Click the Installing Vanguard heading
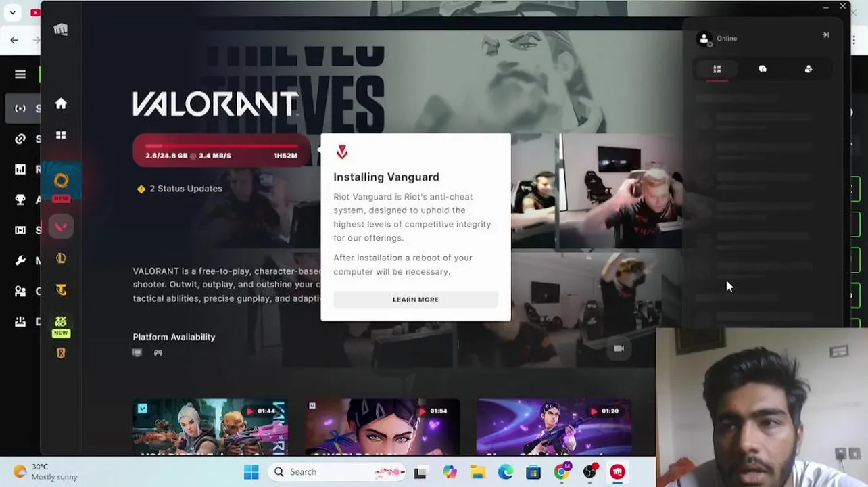Viewport: 868px width, 487px height. [386, 177]
